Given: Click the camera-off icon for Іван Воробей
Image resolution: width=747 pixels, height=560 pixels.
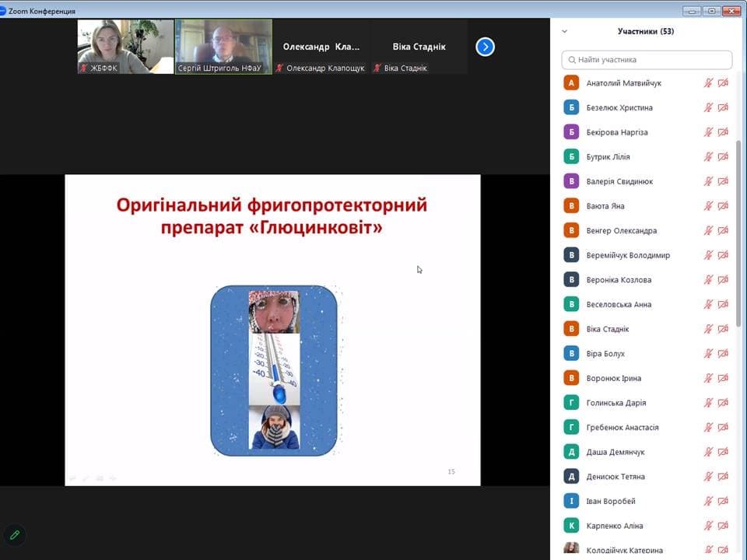Looking at the screenshot, I should (723, 501).
